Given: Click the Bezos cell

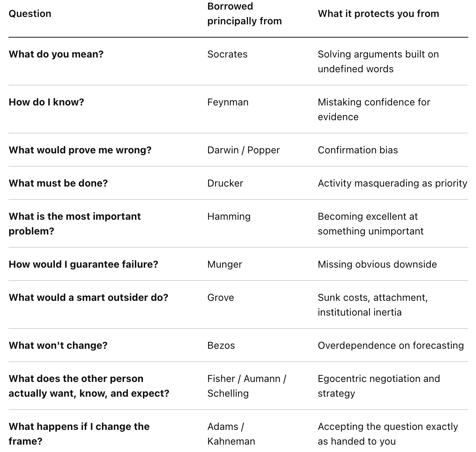Looking at the screenshot, I should (221, 345).
